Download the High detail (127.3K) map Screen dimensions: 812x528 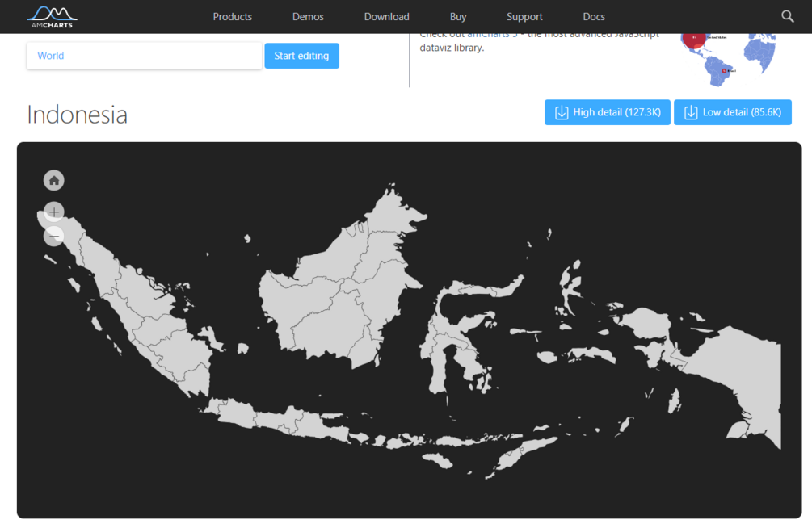(x=607, y=112)
